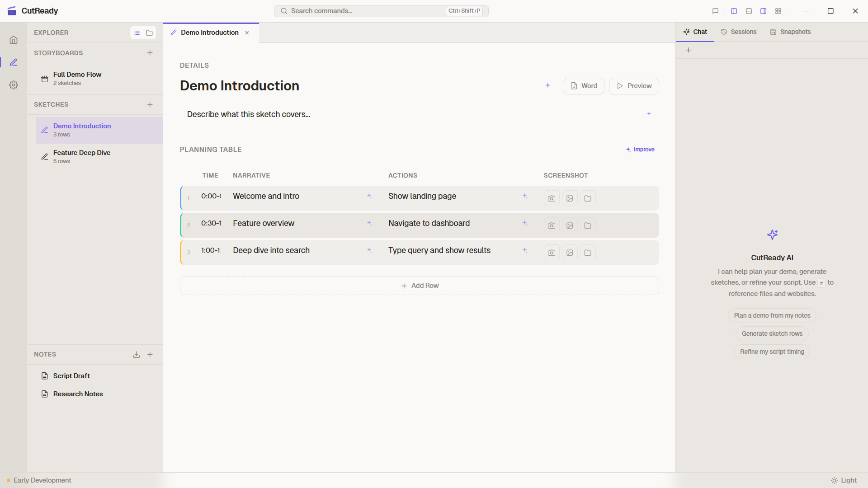Switch to the Snapshots tab
Screen dimensions: 868x488
[791, 32]
